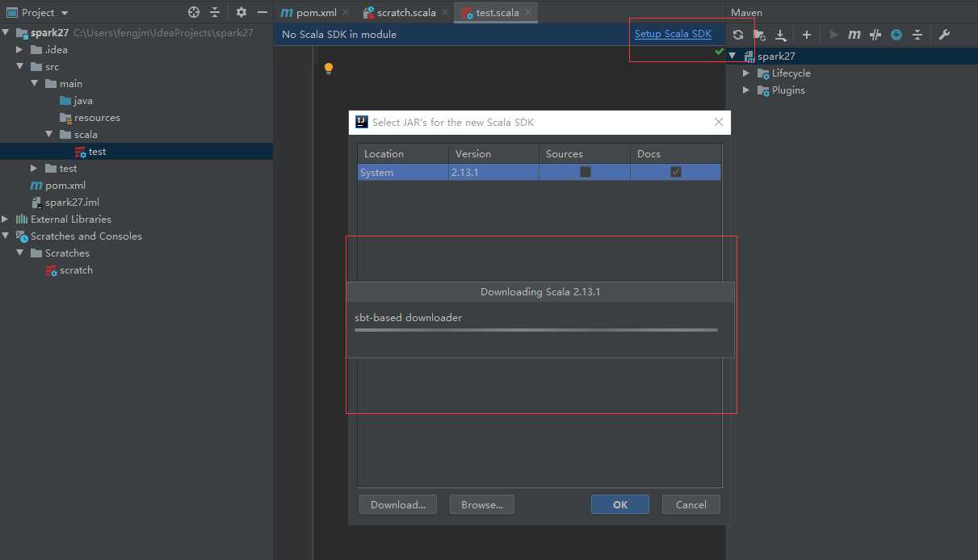
Task: Open the Project view dropdown arrow
Action: (x=65, y=13)
